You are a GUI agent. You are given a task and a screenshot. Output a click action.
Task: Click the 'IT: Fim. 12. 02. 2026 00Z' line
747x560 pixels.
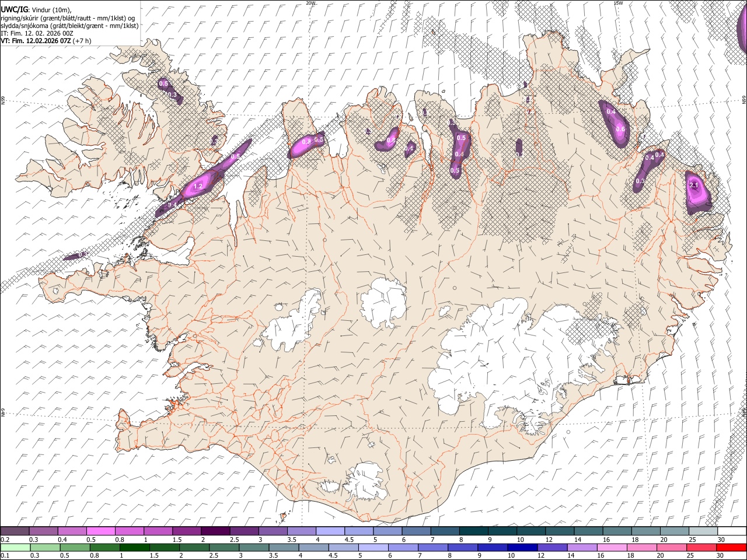point(37,33)
